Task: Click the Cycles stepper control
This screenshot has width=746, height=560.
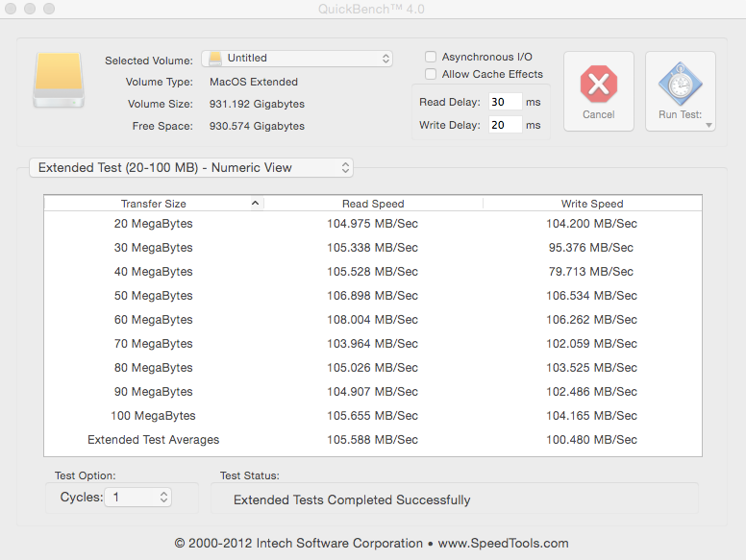Action: coord(163,498)
